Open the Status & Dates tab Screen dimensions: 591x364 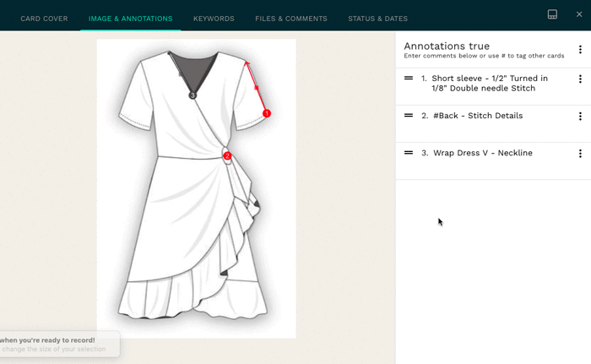[377, 19]
